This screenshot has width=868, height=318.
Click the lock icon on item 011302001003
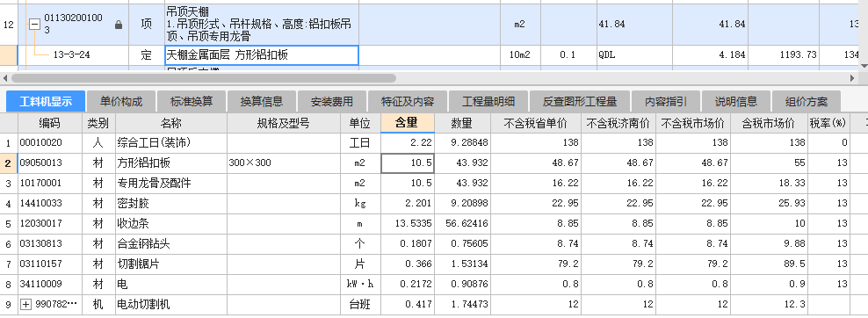[x=118, y=25]
